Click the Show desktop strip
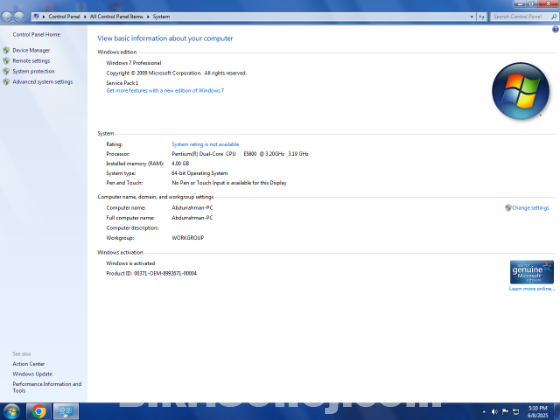 point(557,411)
